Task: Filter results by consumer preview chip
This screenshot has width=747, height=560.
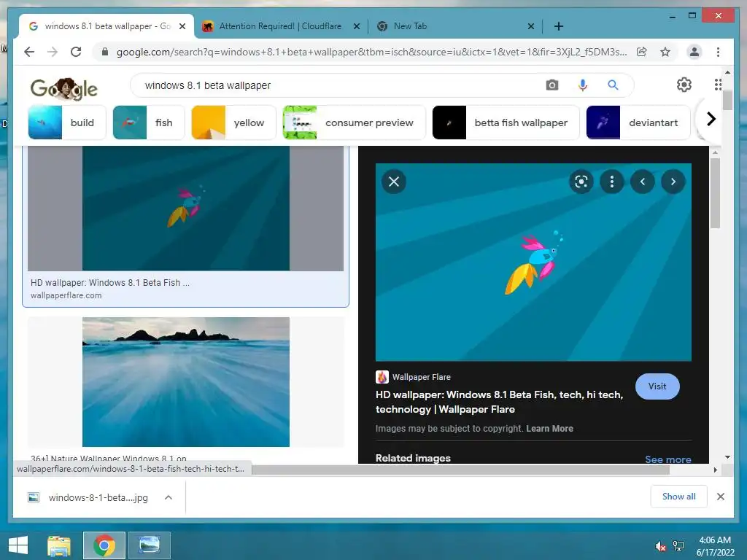Action: coord(354,122)
